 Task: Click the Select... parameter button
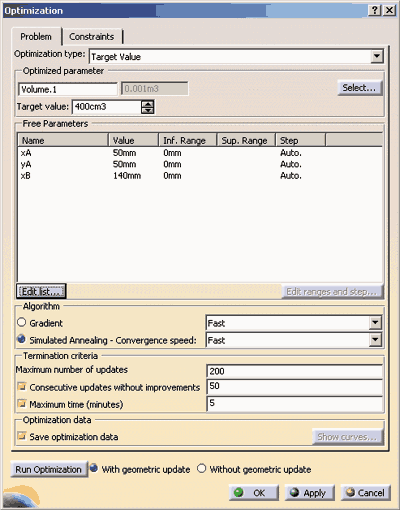(359, 88)
